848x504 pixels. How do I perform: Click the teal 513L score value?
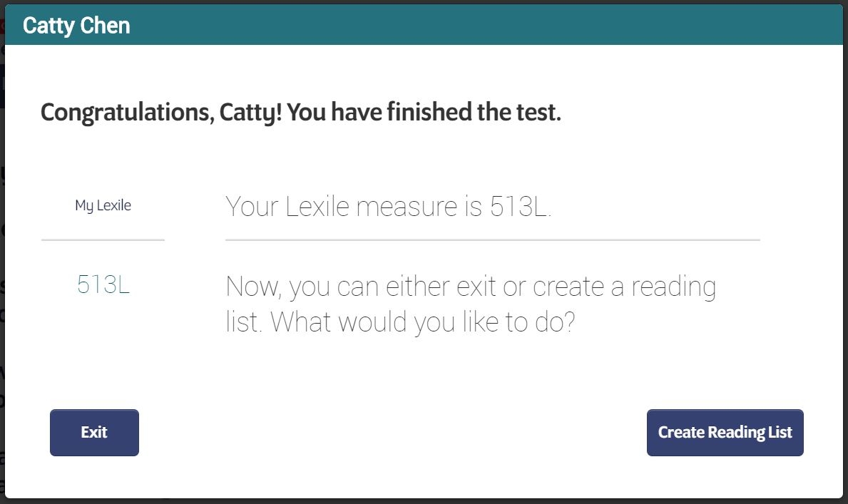point(103,285)
